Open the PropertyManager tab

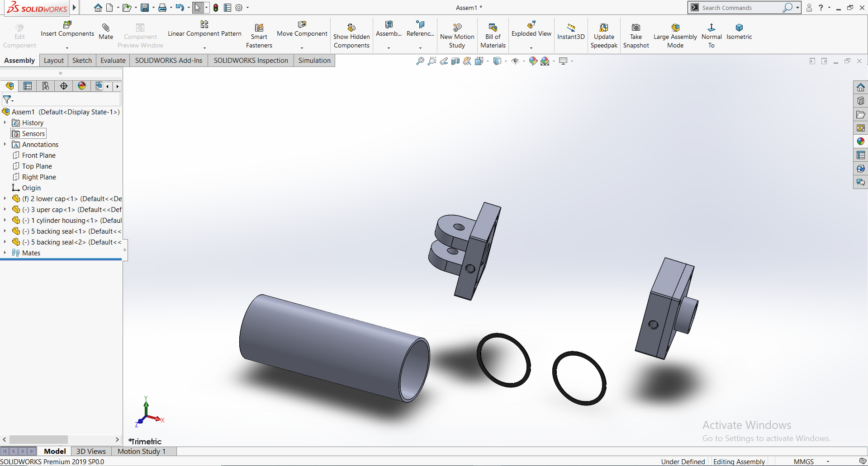[x=28, y=86]
